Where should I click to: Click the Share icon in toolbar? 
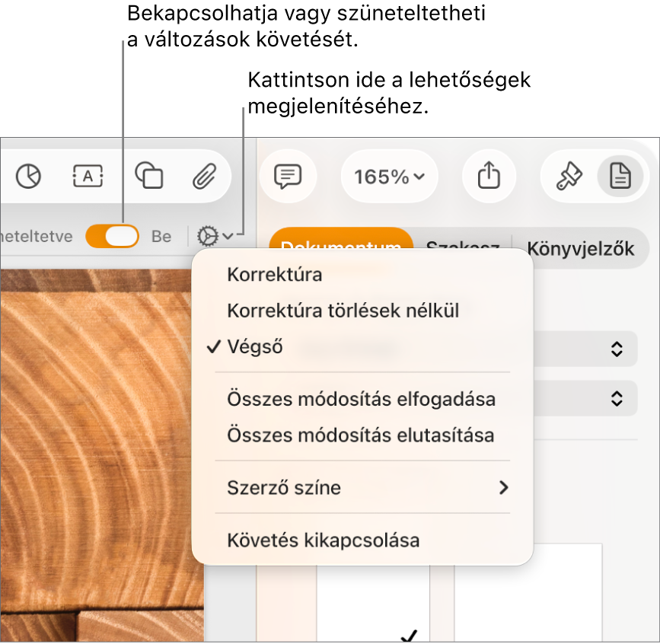click(489, 175)
